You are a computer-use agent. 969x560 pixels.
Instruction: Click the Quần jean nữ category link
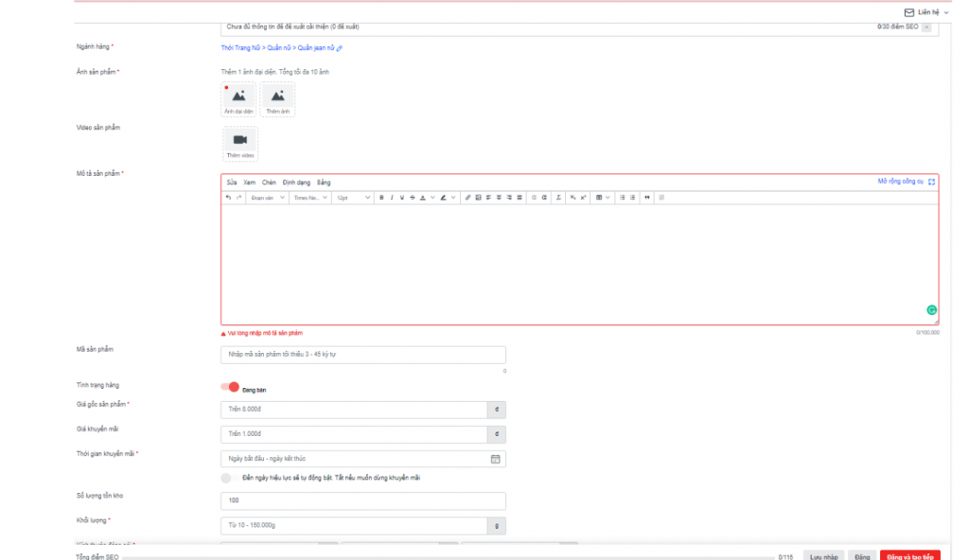[316, 48]
